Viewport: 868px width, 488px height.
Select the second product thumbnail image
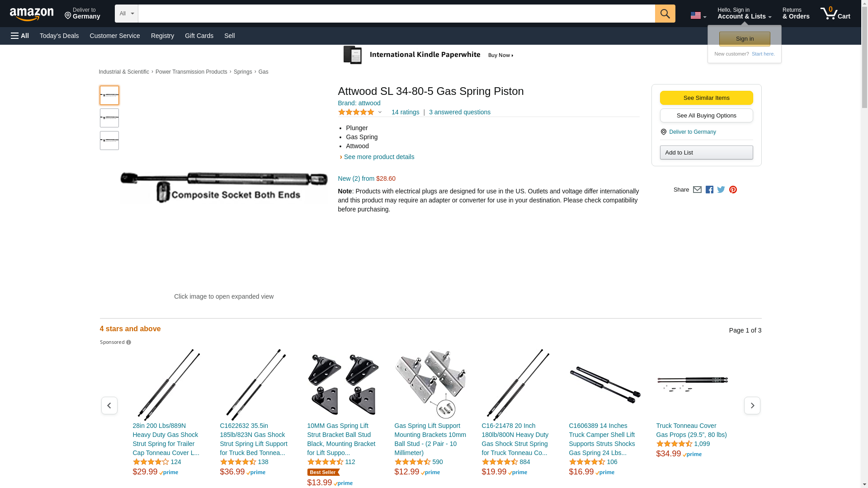click(x=109, y=118)
